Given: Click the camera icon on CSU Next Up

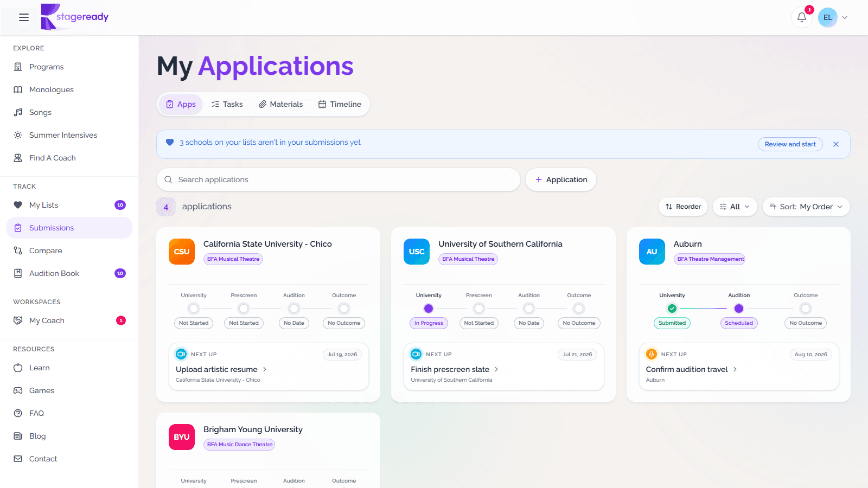Looking at the screenshot, I should [x=181, y=354].
